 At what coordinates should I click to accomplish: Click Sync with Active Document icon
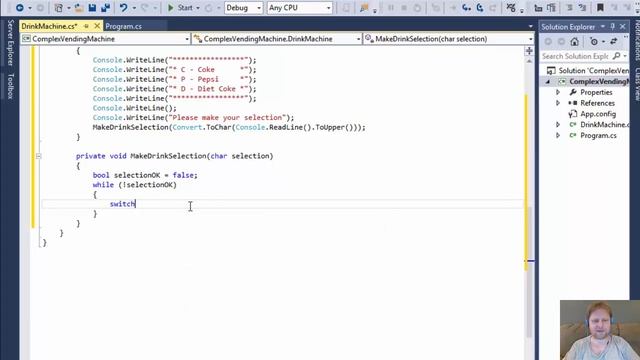613,42
